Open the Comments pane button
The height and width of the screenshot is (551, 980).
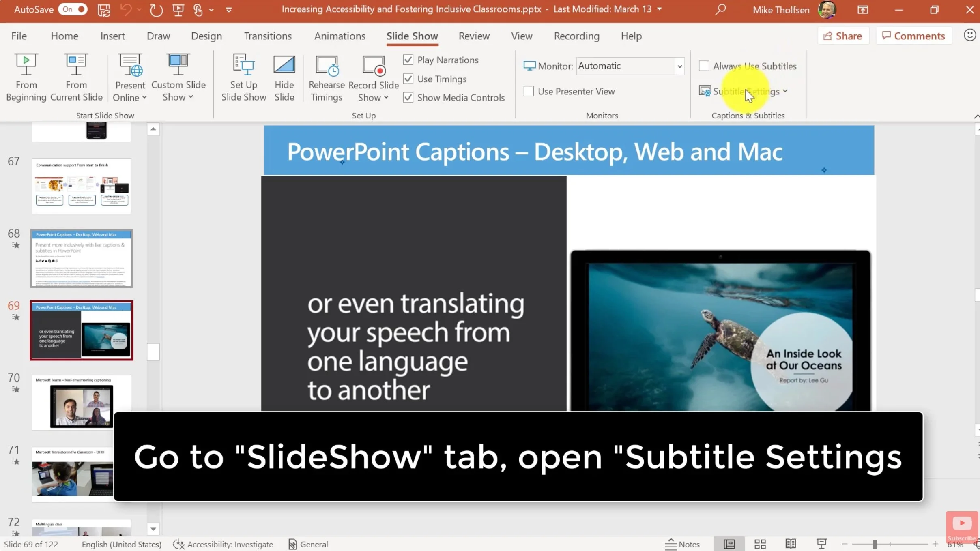coord(913,36)
